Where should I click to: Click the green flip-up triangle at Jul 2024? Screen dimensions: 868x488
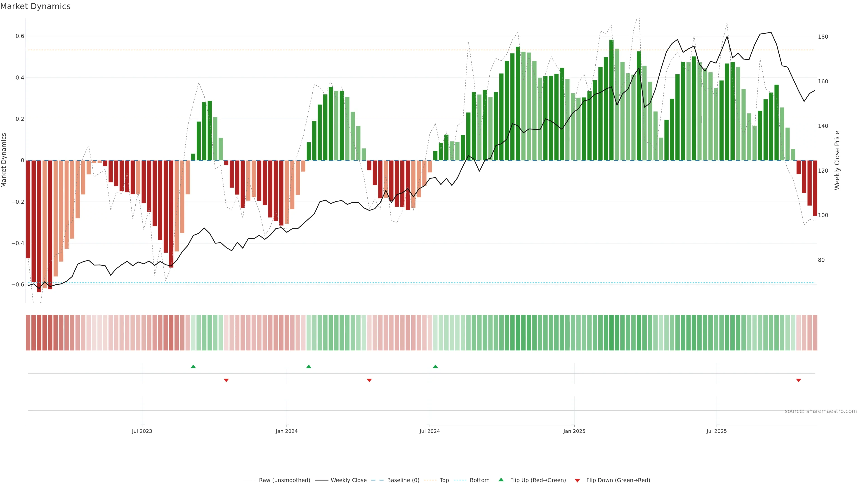pyautogui.click(x=435, y=366)
